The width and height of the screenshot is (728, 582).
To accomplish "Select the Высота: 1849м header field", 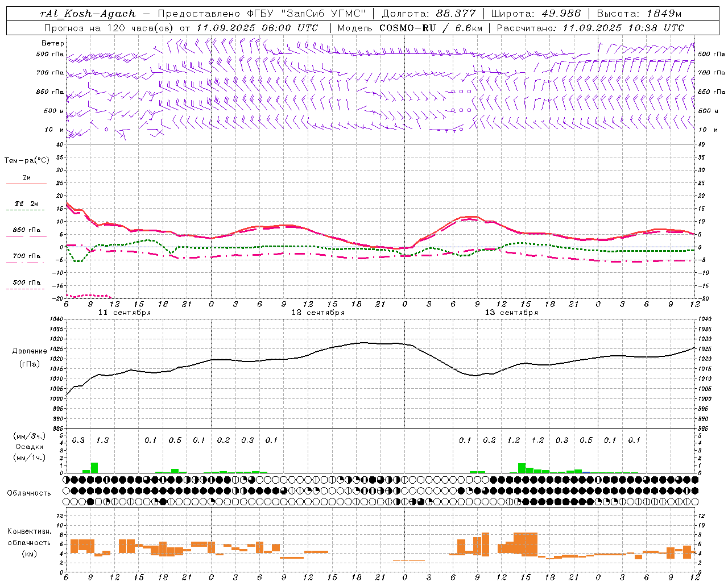I will (x=639, y=14).
